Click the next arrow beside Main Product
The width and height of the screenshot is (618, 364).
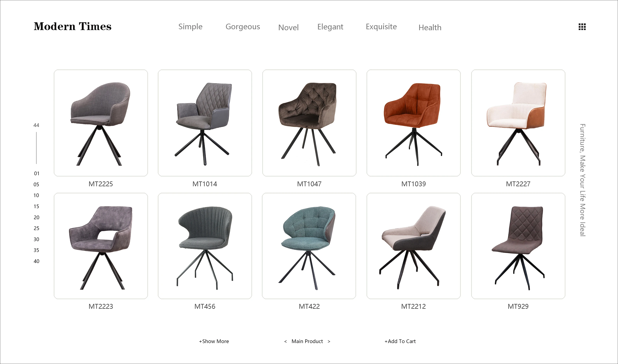pyautogui.click(x=329, y=342)
